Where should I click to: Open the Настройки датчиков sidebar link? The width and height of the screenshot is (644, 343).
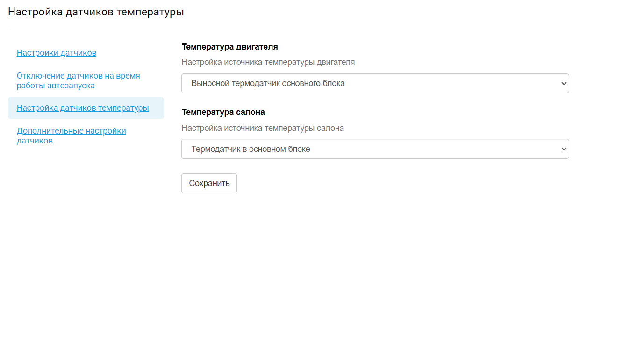tap(57, 53)
